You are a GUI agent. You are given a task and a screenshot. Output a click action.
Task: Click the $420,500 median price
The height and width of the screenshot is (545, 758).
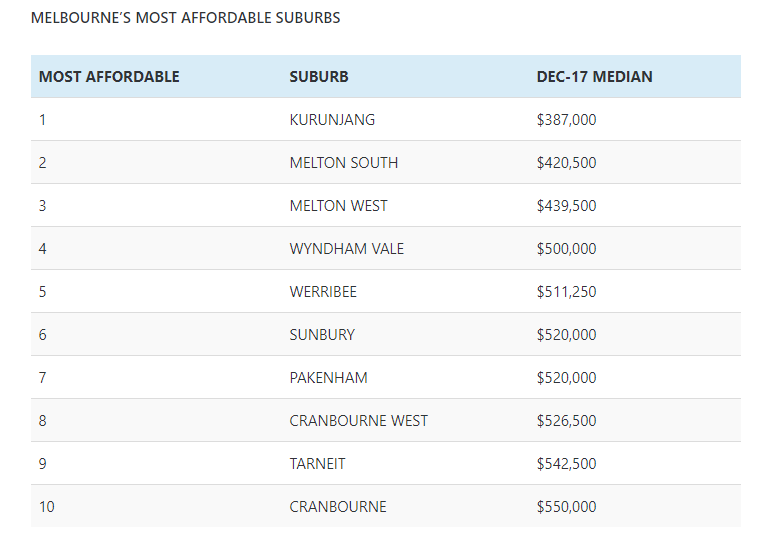[x=566, y=163]
